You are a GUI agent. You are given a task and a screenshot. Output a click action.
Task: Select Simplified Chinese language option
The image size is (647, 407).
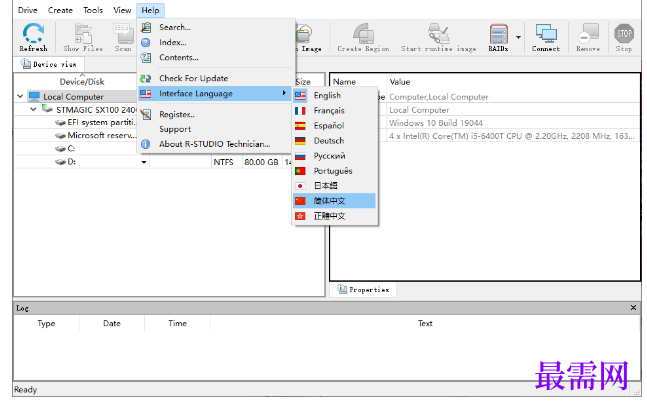(x=335, y=201)
